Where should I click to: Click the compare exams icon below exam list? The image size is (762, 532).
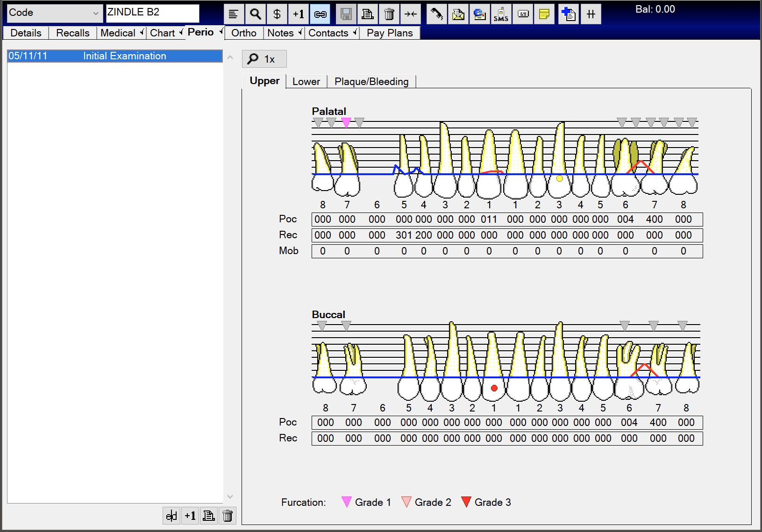[x=171, y=516]
